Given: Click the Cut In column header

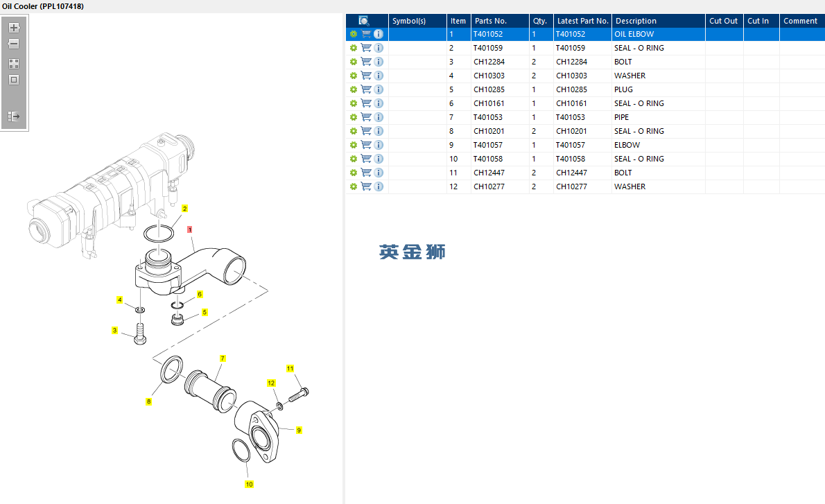Looking at the screenshot, I should pyautogui.click(x=761, y=21).
